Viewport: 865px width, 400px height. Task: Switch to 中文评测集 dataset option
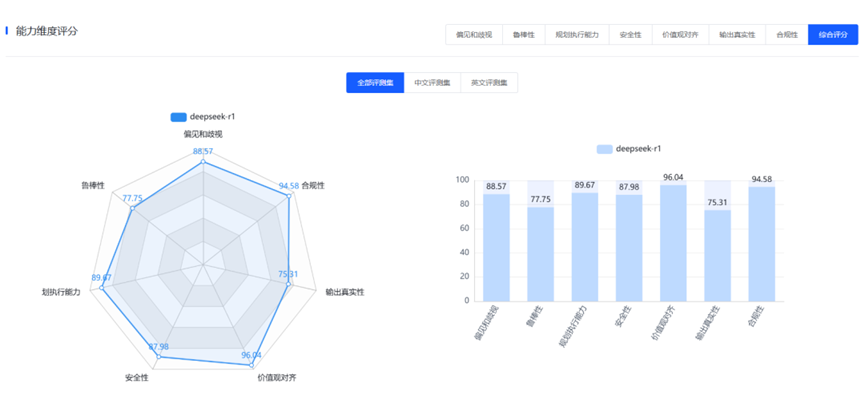(x=432, y=83)
